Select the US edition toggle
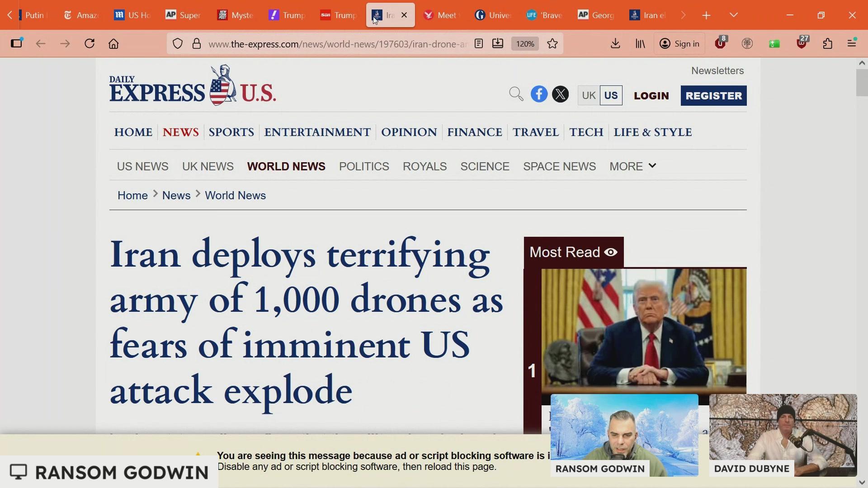This screenshot has height=488, width=868. pos(611,95)
